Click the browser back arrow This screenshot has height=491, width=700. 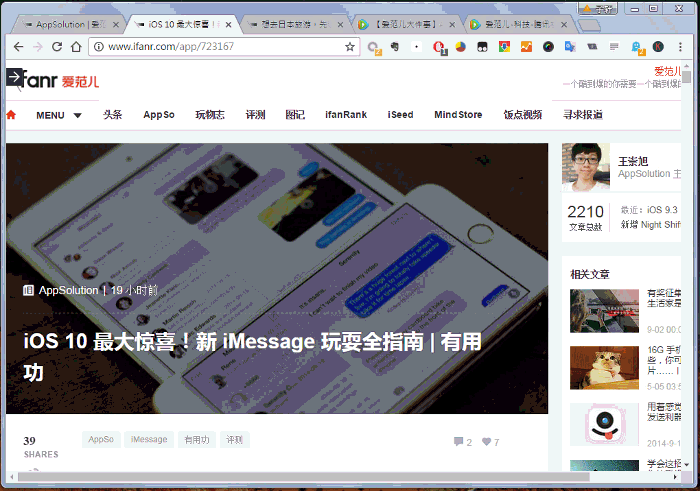pos(18,46)
